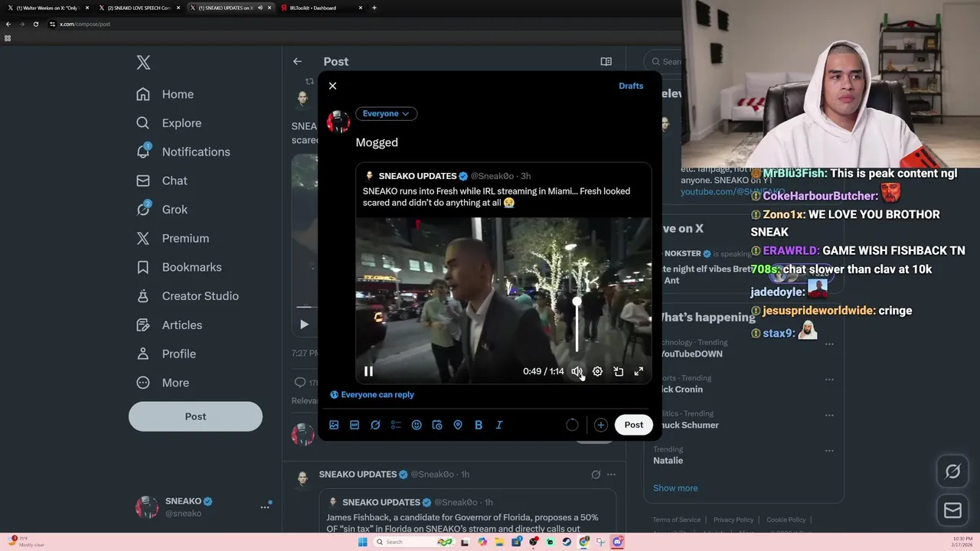Open Profile in sidebar
980x551 pixels.
tap(166, 354)
